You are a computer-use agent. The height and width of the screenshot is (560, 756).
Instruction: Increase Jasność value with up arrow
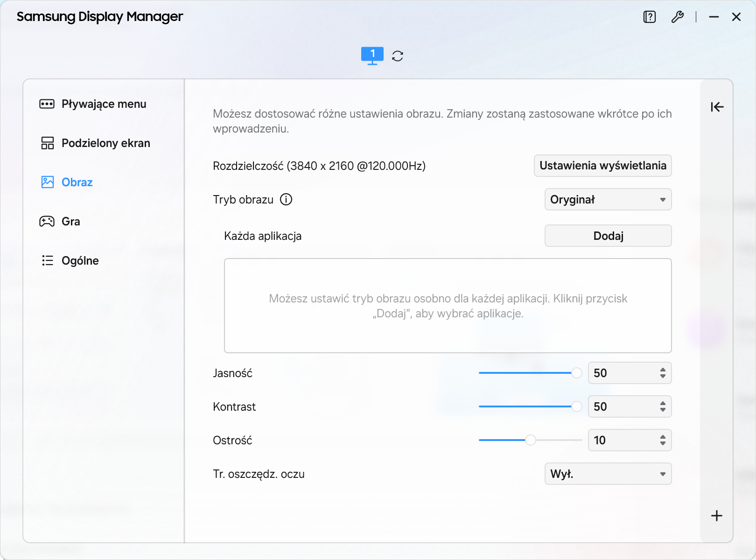click(663, 370)
